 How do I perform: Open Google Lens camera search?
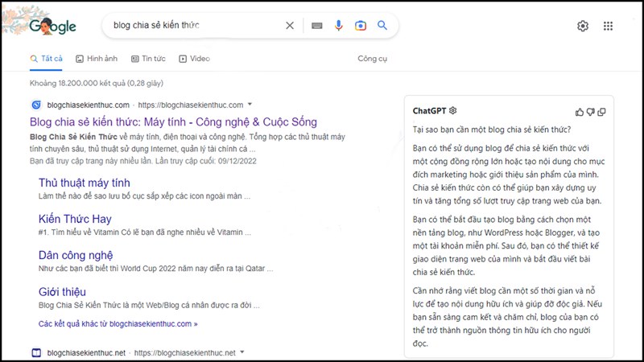pos(360,26)
